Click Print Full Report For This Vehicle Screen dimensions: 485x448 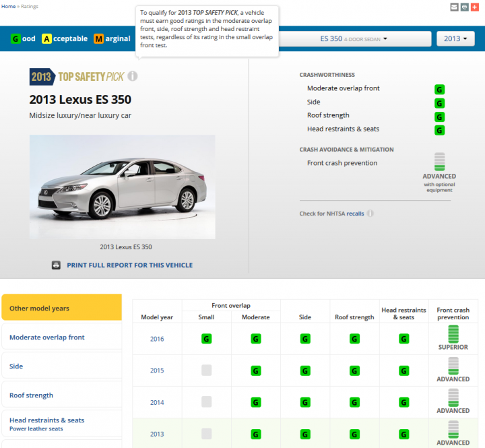coord(130,265)
